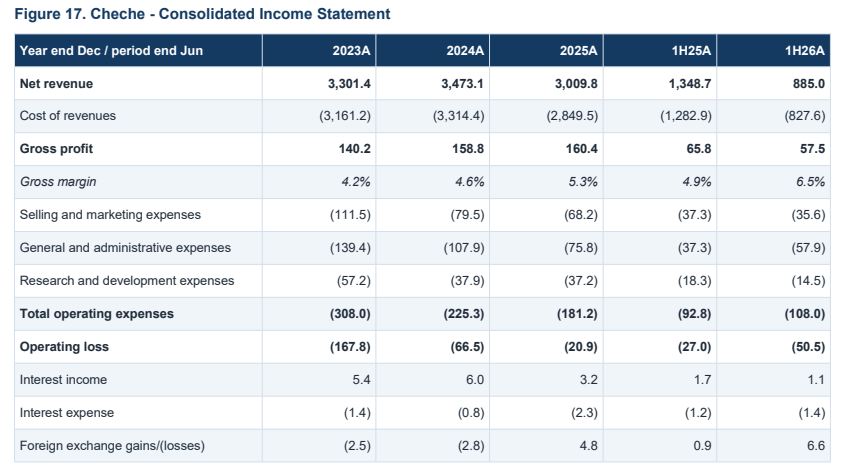The image size is (845, 469).
Task: Click gross profit value 160.4
Action: 581,149
